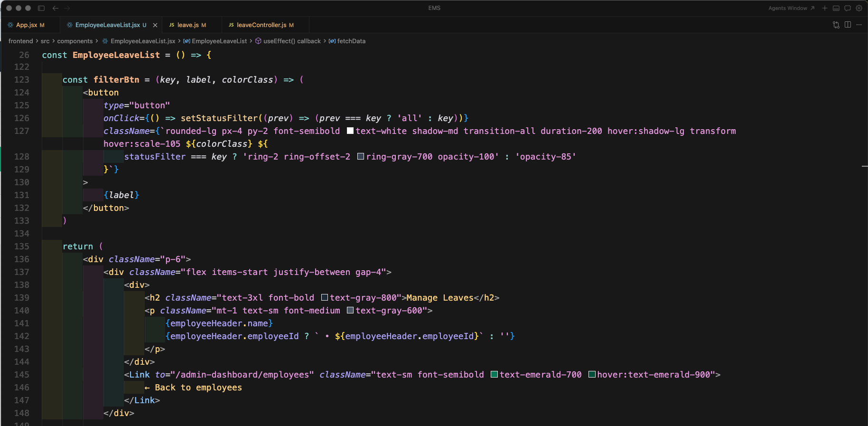868x426 pixels.
Task: Open the fetchData breadcrumb
Action: pos(351,41)
